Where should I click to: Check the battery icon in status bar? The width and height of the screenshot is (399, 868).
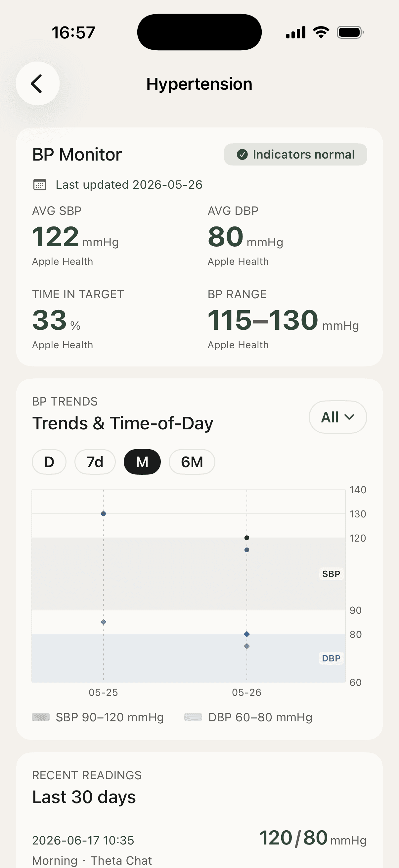coord(350,32)
